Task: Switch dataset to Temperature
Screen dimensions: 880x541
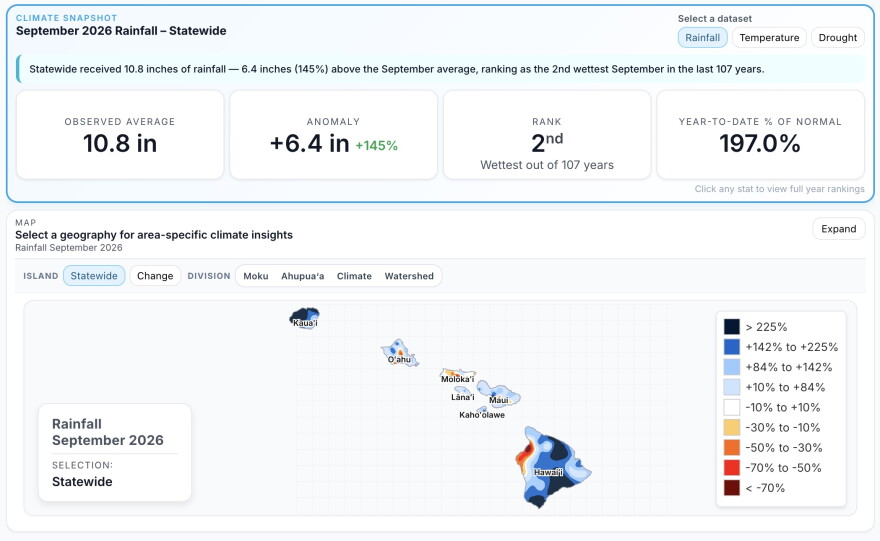Action: (769, 38)
